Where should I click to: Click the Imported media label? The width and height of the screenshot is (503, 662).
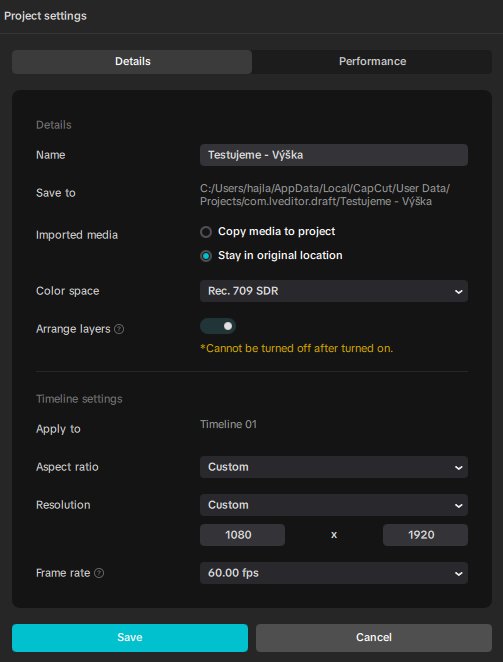pyautogui.click(x=77, y=235)
